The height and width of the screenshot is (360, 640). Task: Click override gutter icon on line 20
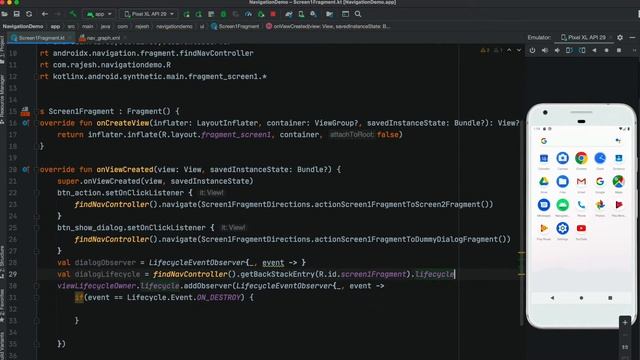(26, 169)
